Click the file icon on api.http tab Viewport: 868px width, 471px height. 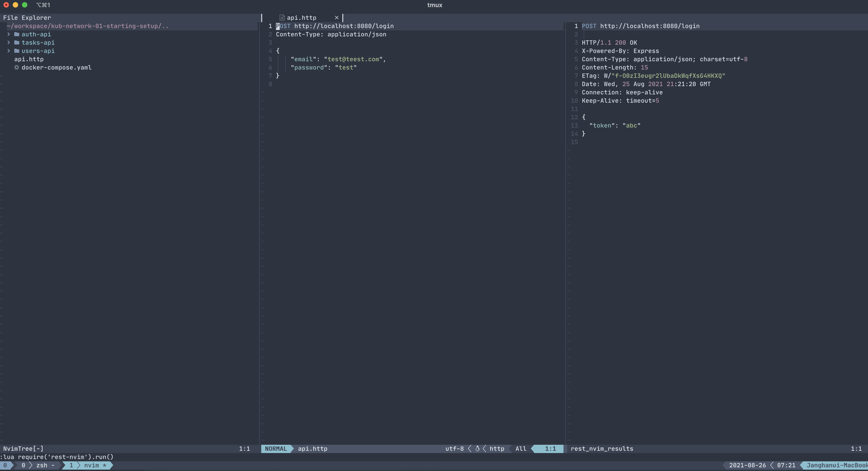282,18
